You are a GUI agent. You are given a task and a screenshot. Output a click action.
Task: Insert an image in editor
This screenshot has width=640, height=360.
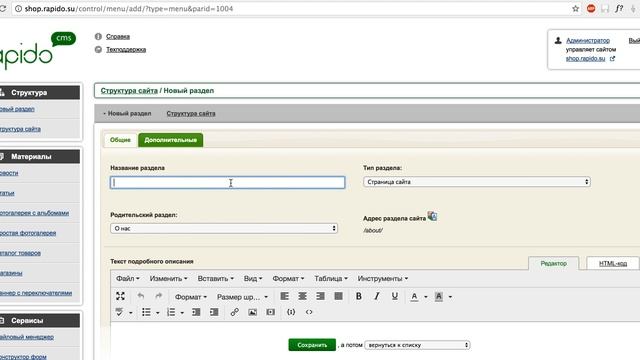point(253,312)
